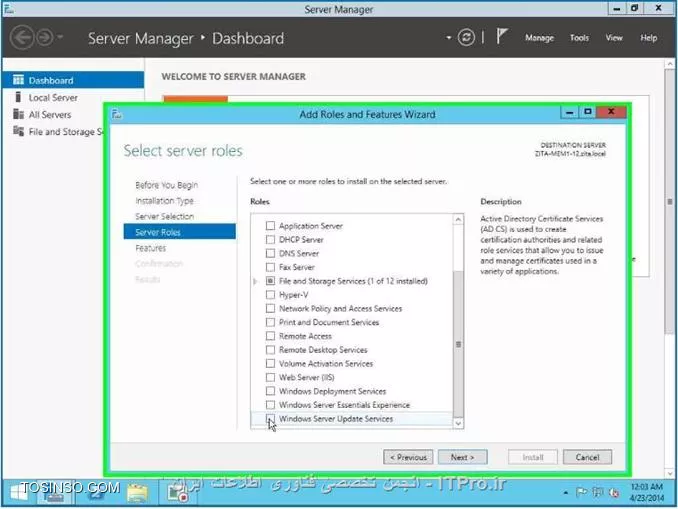This screenshot has height=509, width=678.
Task: Check Windows Deployment Services role
Action: (270, 391)
